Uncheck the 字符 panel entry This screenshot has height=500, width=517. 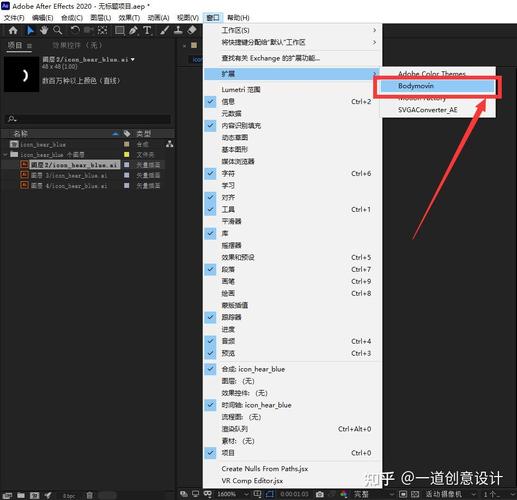(x=293, y=173)
